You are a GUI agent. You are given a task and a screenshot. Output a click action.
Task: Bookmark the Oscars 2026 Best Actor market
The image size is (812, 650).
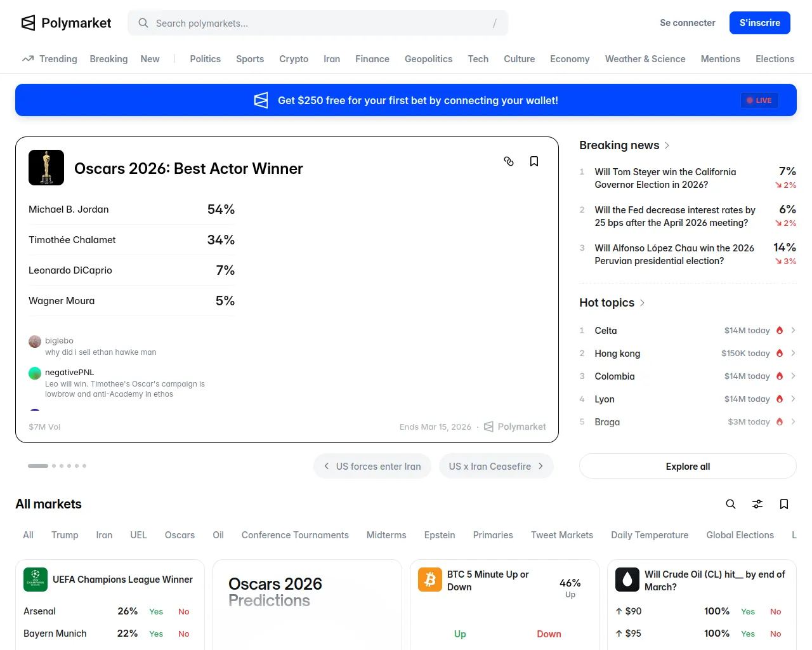(x=534, y=161)
